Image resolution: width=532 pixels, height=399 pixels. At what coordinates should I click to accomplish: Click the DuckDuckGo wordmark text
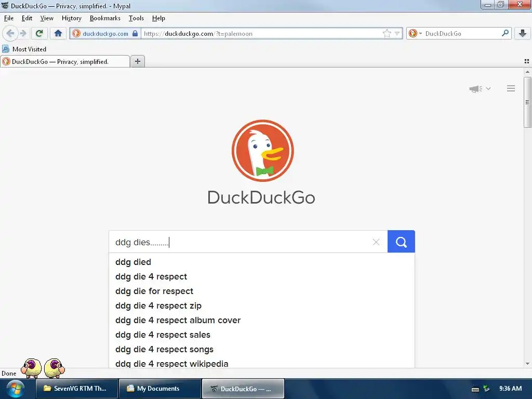[261, 197]
